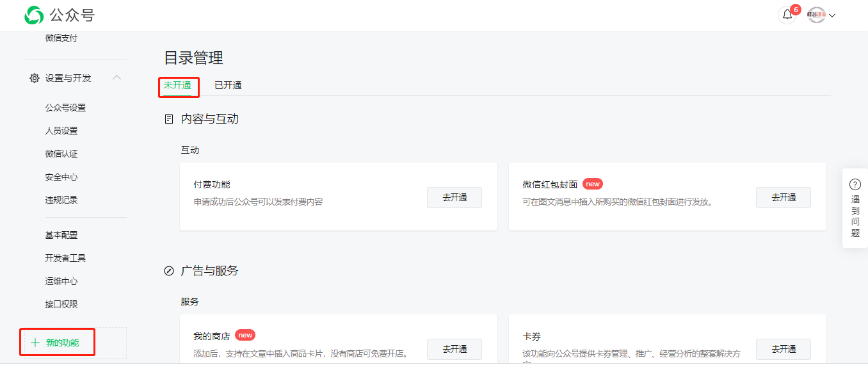Open the notification bell
Viewport: 868px width, 365px height.
click(787, 15)
